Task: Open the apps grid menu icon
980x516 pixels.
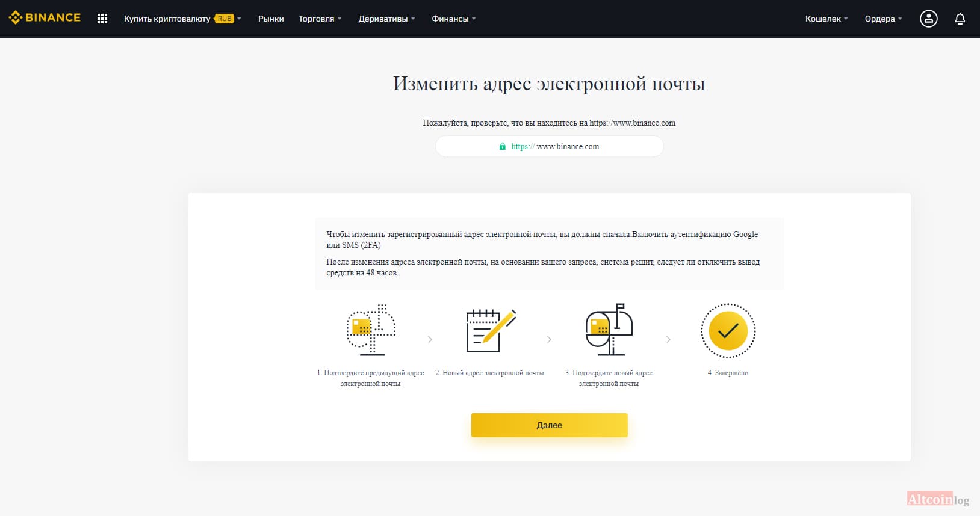Action: click(x=102, y=19)
